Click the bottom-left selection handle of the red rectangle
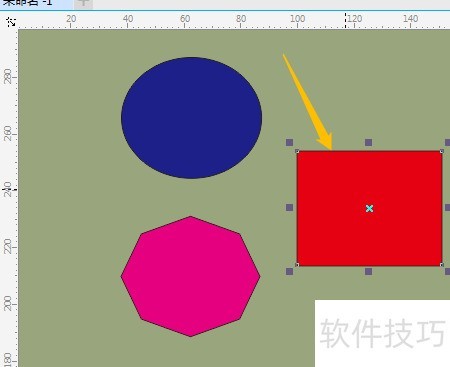Screen dimensions: 450x367 click(289, 271)
